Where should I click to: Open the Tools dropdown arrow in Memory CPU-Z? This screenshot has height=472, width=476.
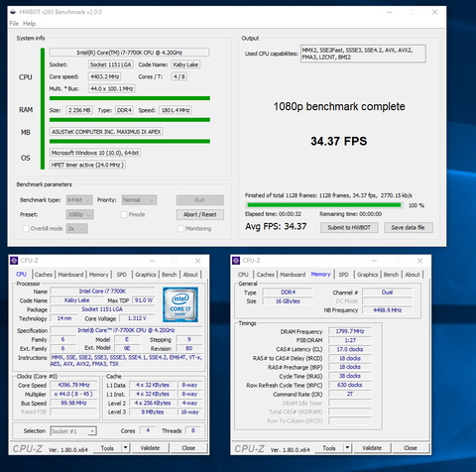347,448
